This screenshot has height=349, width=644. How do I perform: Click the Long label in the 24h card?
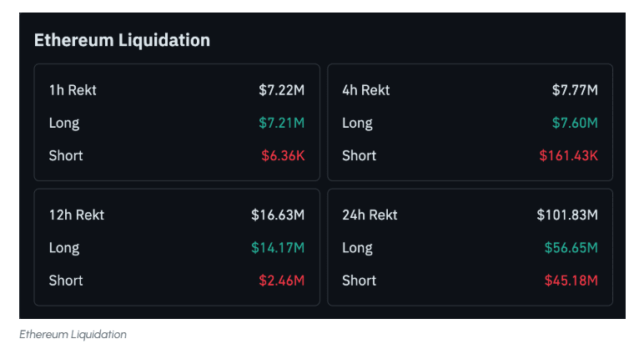click(x=357, y=247)
